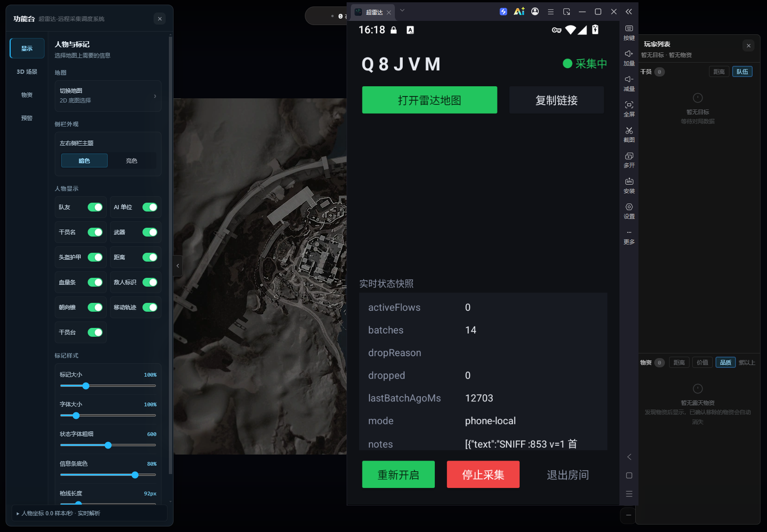Disable the 武器 weapon display toggle
The width and height of the screenshot is (767, 532).
tap(150, 232)
